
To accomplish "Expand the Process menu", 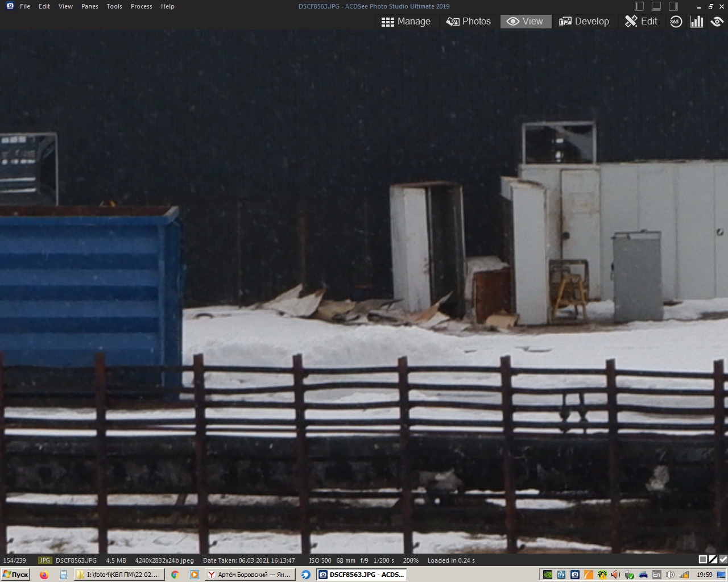I will (x=141, y=6).
